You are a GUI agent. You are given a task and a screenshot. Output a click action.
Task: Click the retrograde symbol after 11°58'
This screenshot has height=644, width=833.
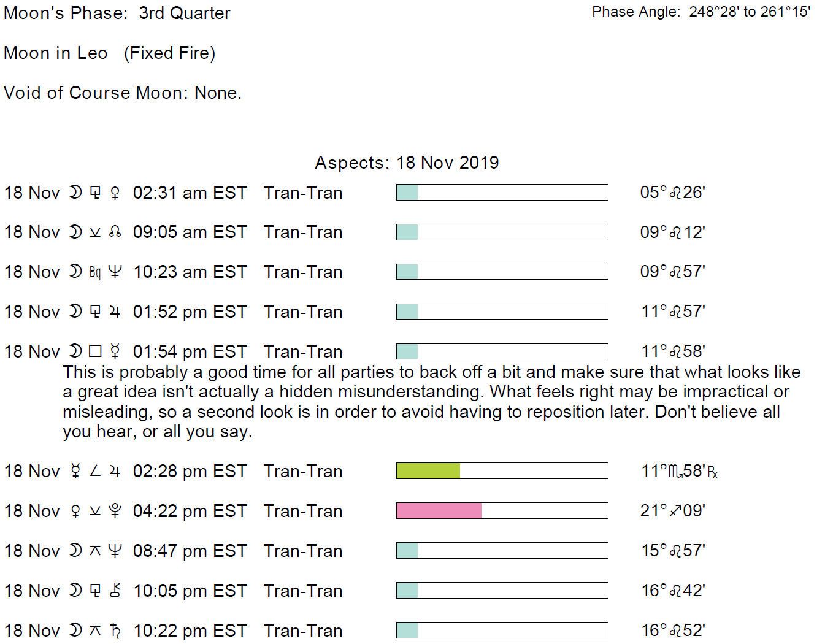click(x=713, y=472)
